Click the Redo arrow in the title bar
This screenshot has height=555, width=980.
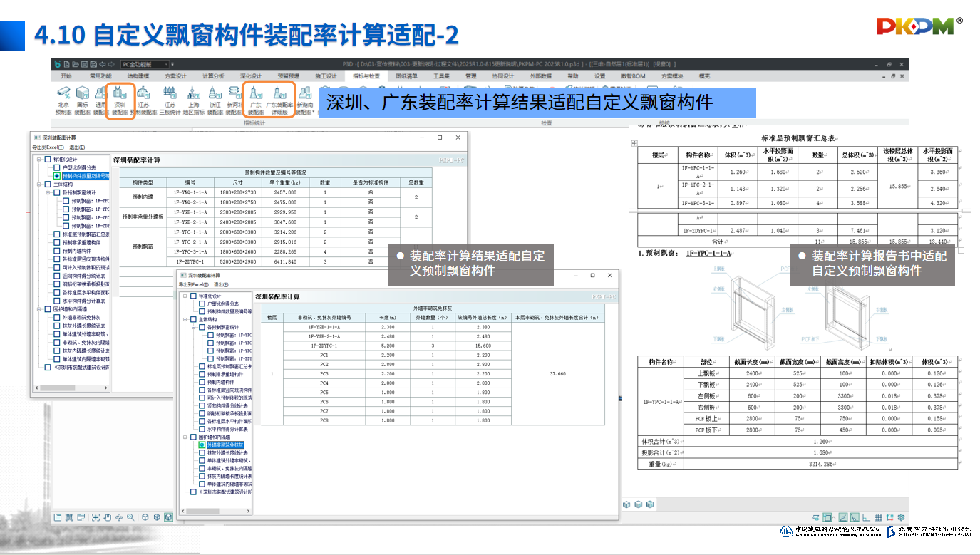[x=112, y=64]
